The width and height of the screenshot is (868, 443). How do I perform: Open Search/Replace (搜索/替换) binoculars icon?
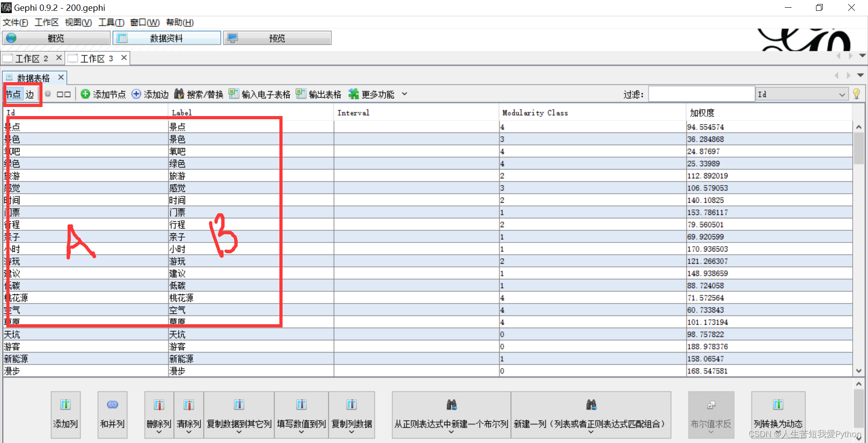point(179,94)
